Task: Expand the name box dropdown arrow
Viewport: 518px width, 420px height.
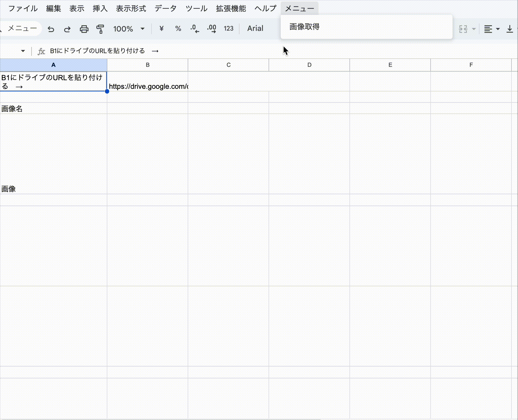Action: pyautogui.click(x=23, y=51)
